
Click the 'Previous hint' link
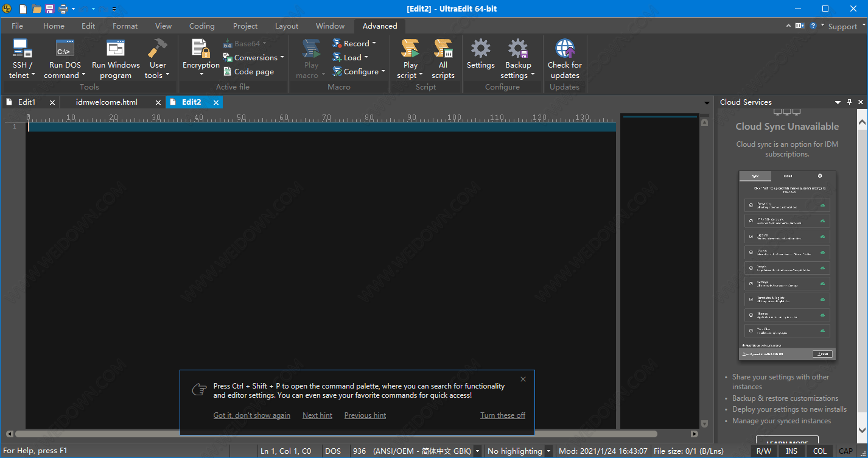pos(365,415)
